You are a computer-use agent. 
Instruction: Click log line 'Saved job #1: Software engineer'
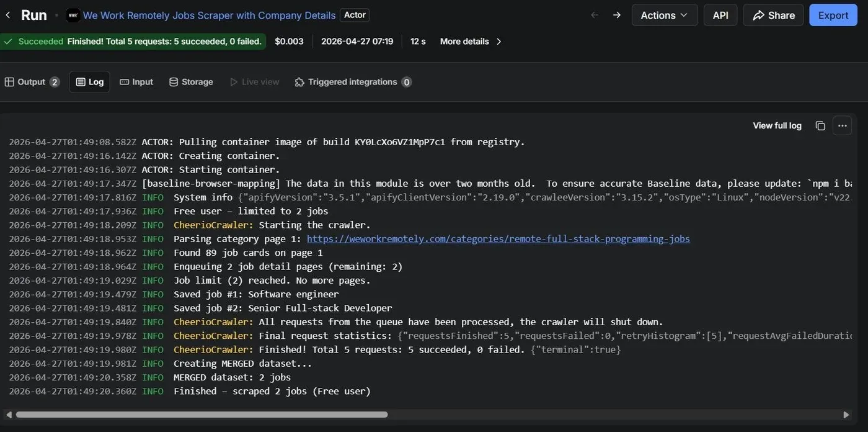[174, 294]
